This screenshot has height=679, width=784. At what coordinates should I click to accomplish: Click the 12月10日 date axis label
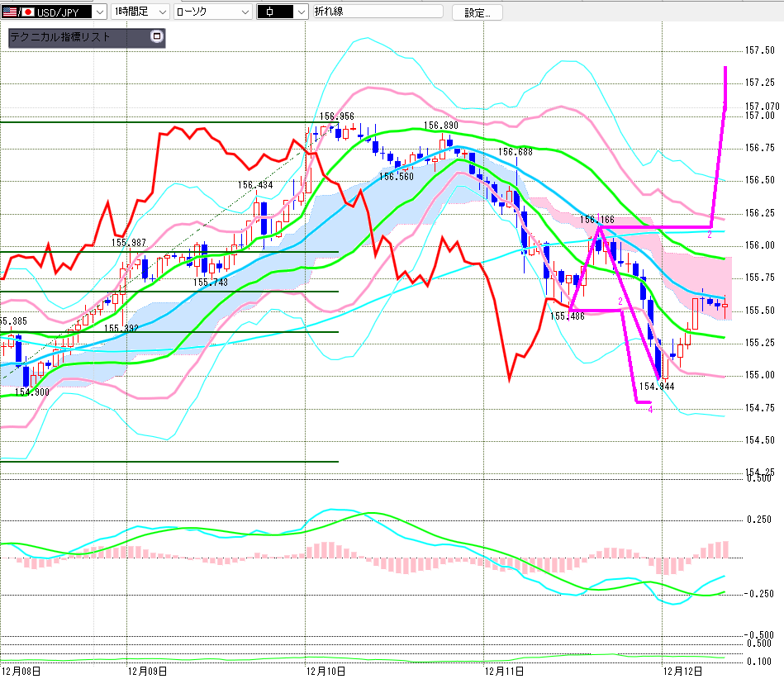(x=326, y=670)
